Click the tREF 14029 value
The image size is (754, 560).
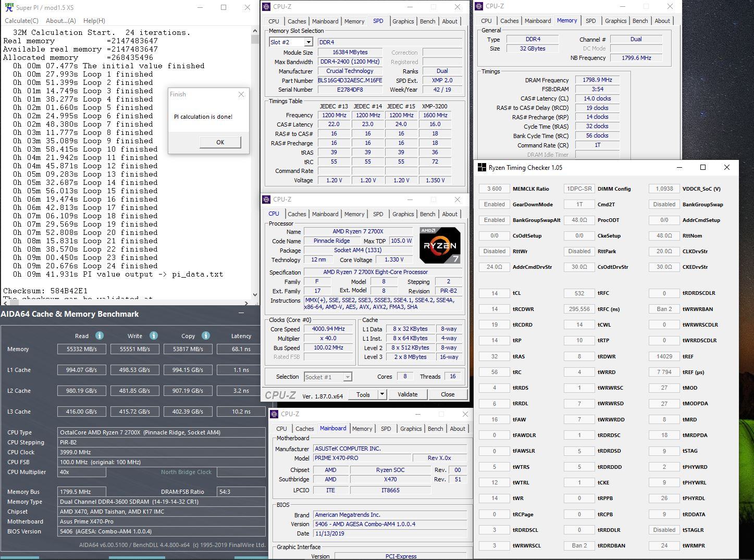click(664, 356)
